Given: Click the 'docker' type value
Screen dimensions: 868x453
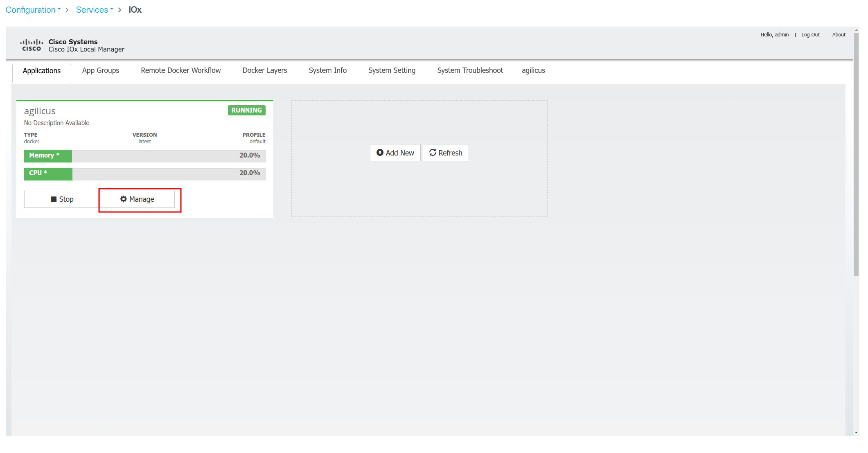Looking at the screenshot, I should pyautogui.click(x=32, y=142).
